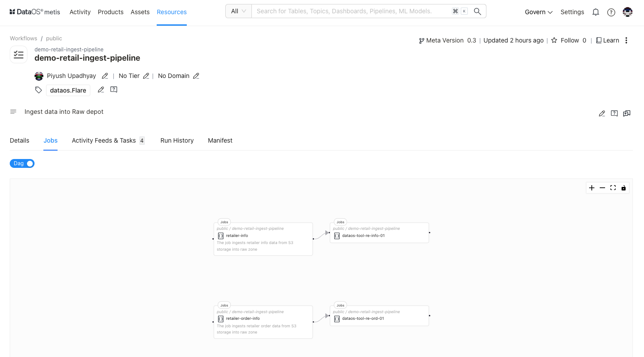Click the Meta Version branch icon
644x357 pixels.
(421, 41)
